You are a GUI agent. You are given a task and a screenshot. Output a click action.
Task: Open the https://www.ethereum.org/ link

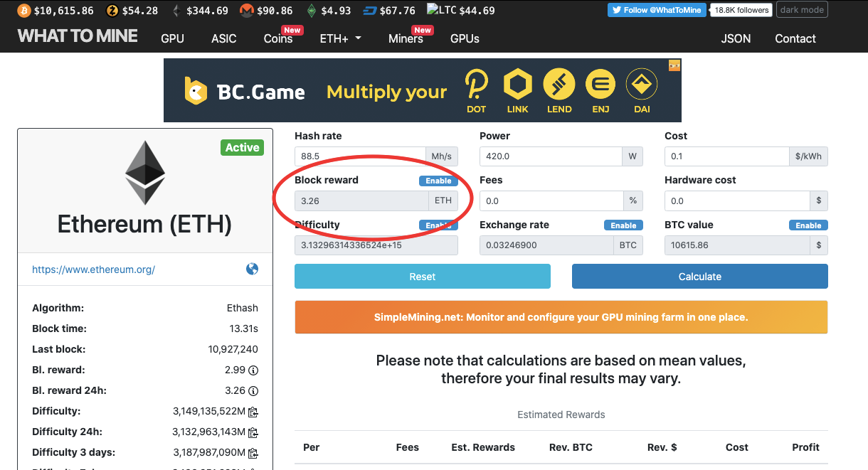tap(93, 269)
